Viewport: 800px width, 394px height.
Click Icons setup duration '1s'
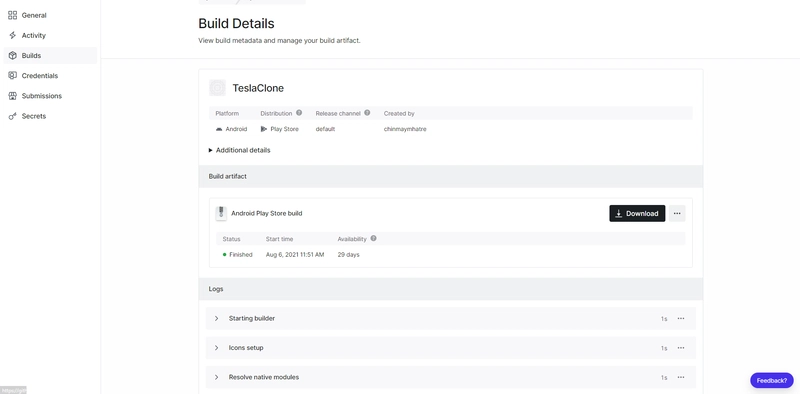pos(664,349)
